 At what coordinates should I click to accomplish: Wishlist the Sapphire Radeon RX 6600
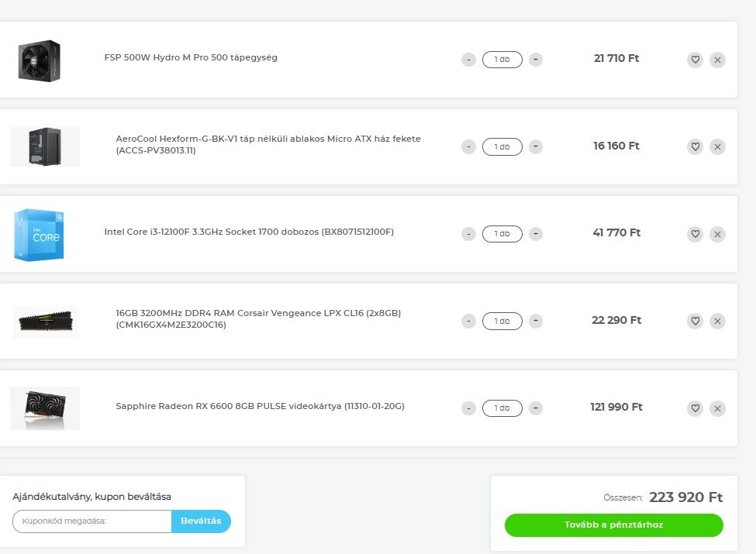[695, 408]
